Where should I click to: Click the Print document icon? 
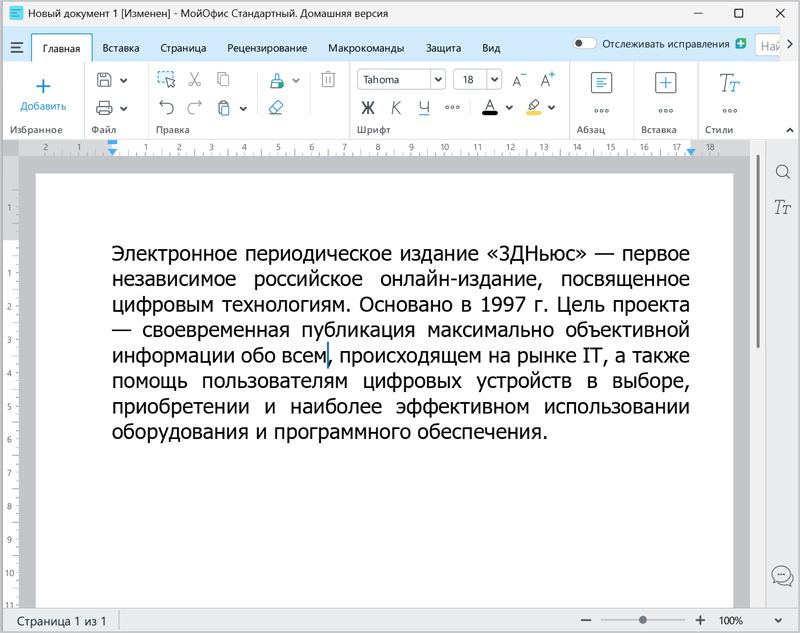tap(104, 108)
